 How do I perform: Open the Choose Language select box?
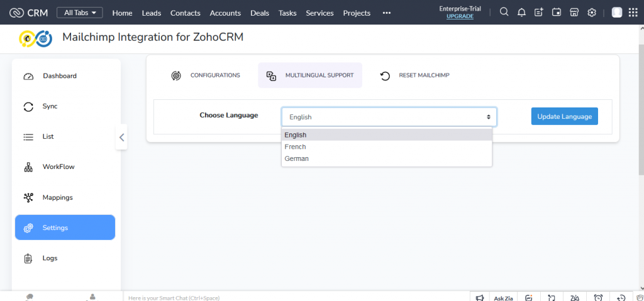tap(389, 117)
